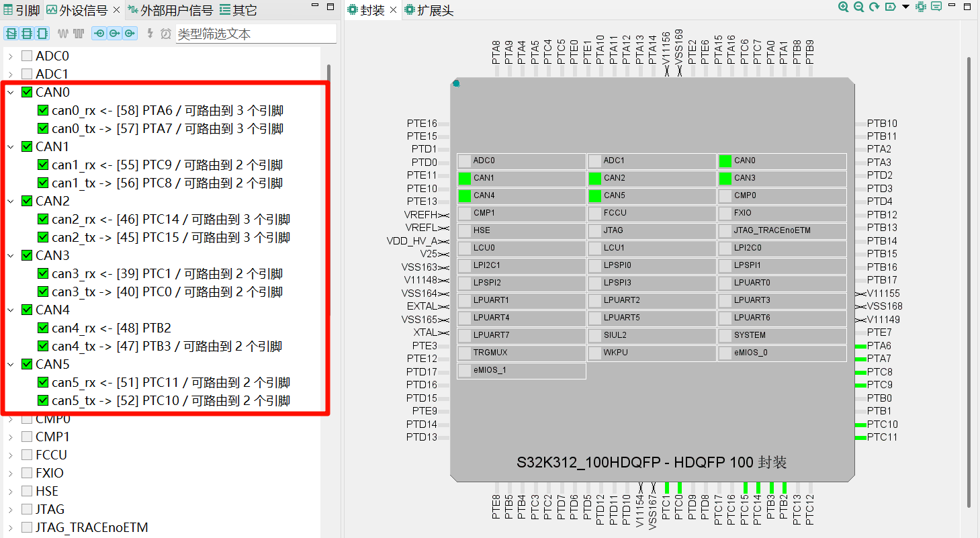Open the 外部用户信号 tab
This screenshot has height=538, width=980.
pyautogui.click(x=170, y=10)
